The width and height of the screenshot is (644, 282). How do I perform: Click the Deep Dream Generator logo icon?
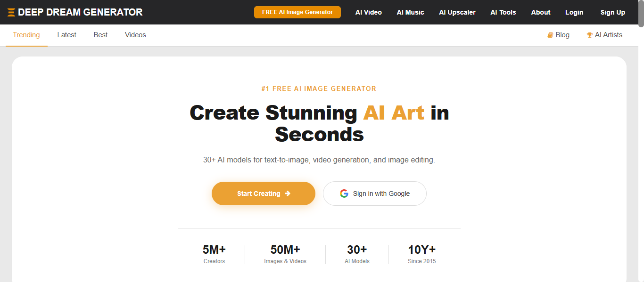pos(11,12)
